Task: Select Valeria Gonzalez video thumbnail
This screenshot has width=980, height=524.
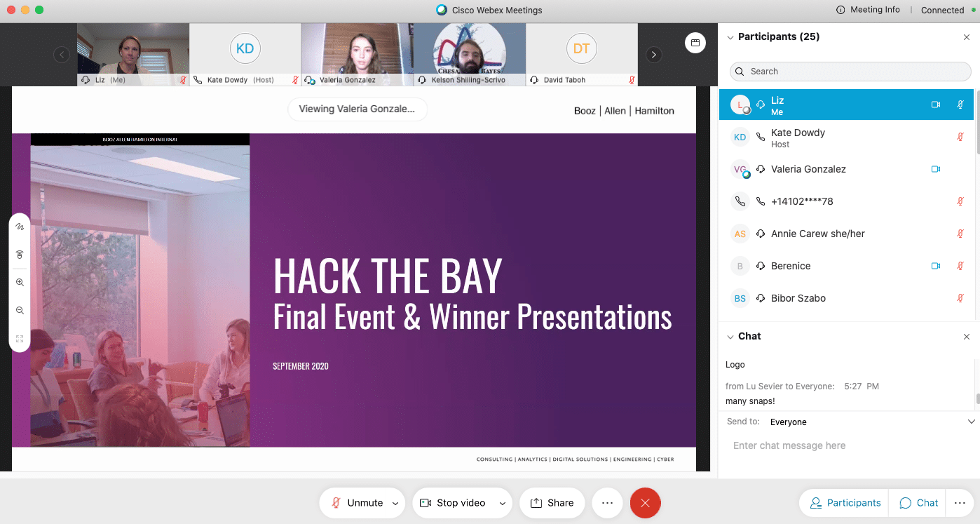Action: click(x=358, y=55)
